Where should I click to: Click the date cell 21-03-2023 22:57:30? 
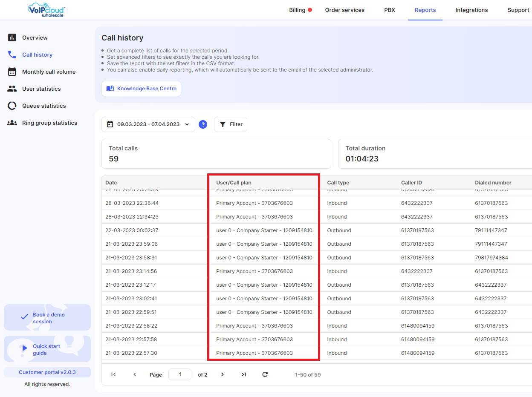tap(131, 353)
